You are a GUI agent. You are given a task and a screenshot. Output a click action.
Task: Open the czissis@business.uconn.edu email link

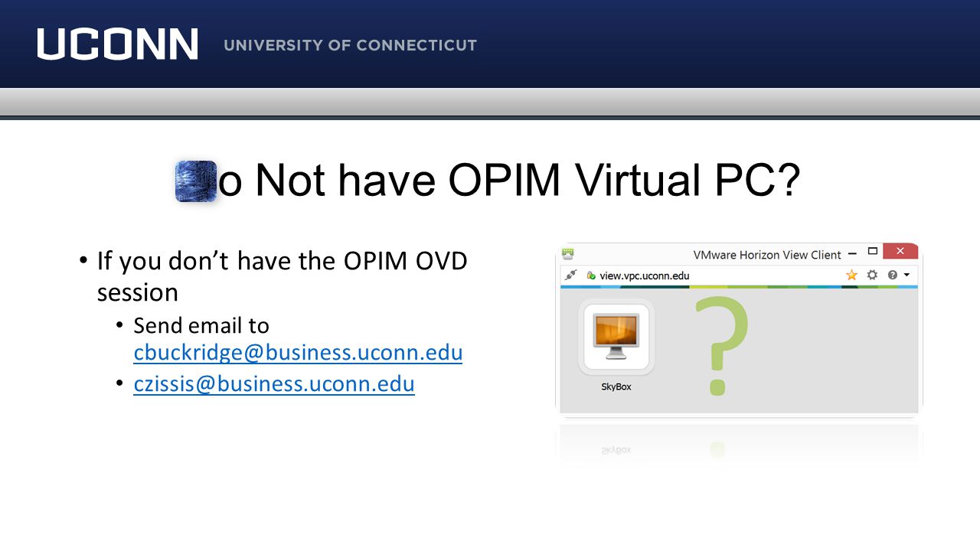[274, 383]
